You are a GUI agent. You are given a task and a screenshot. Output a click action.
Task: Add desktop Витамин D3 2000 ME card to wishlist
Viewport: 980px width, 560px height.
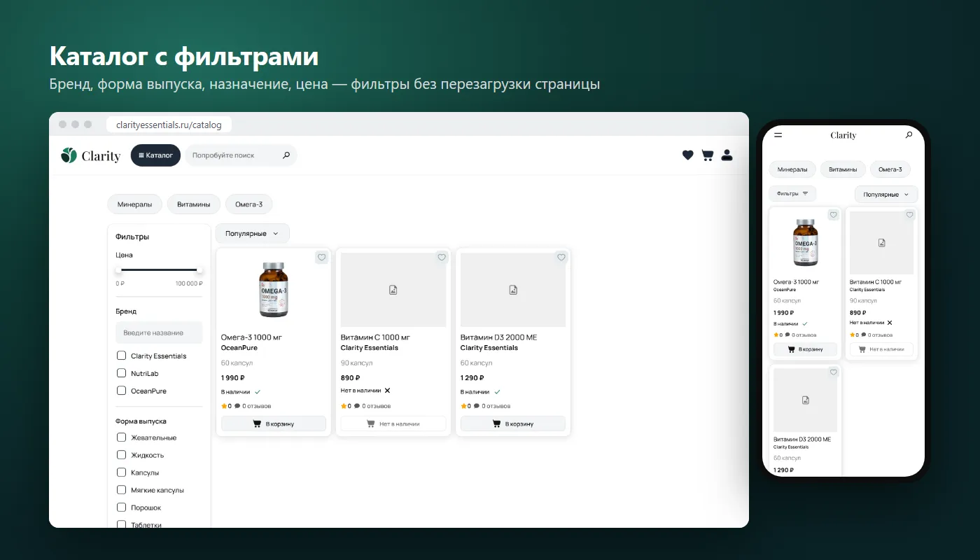pos(561,258)
